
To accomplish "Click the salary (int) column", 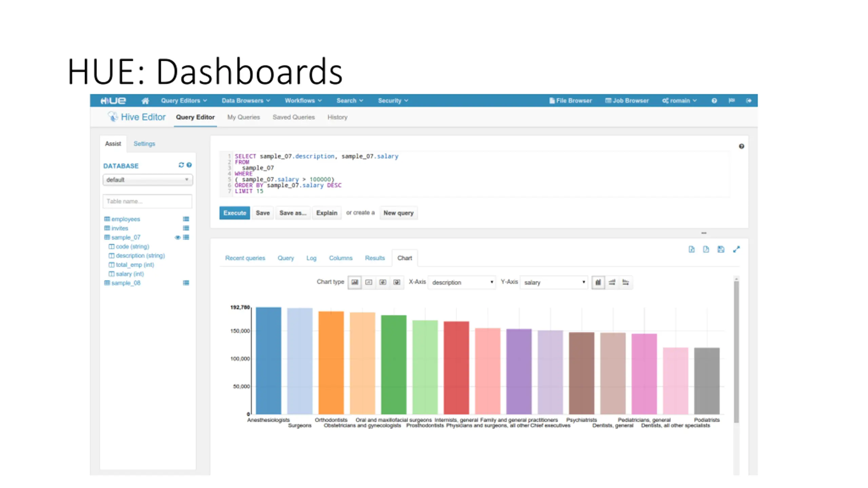I will click(x=130, y=274).
